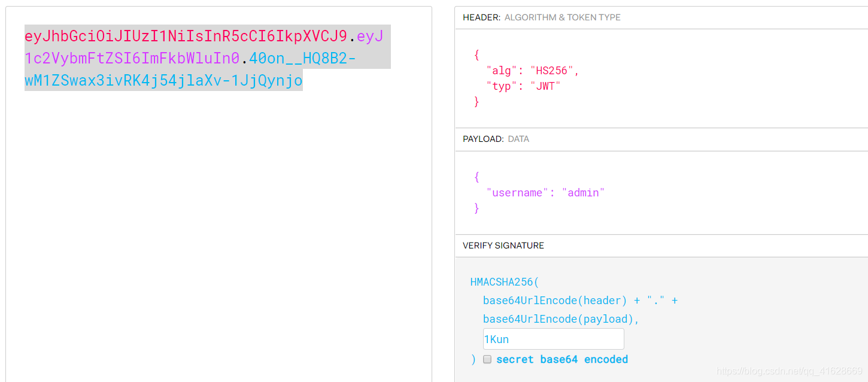Click the VERIFY SIGNATURE section label
This screenshot has height=382, width=868.
click(503, 245)
